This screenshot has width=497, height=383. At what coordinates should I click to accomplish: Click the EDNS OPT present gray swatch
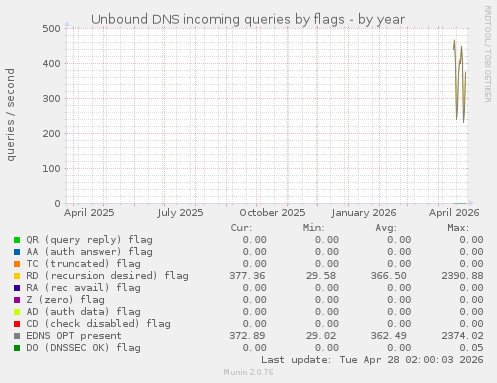click(x=17, y=336)
